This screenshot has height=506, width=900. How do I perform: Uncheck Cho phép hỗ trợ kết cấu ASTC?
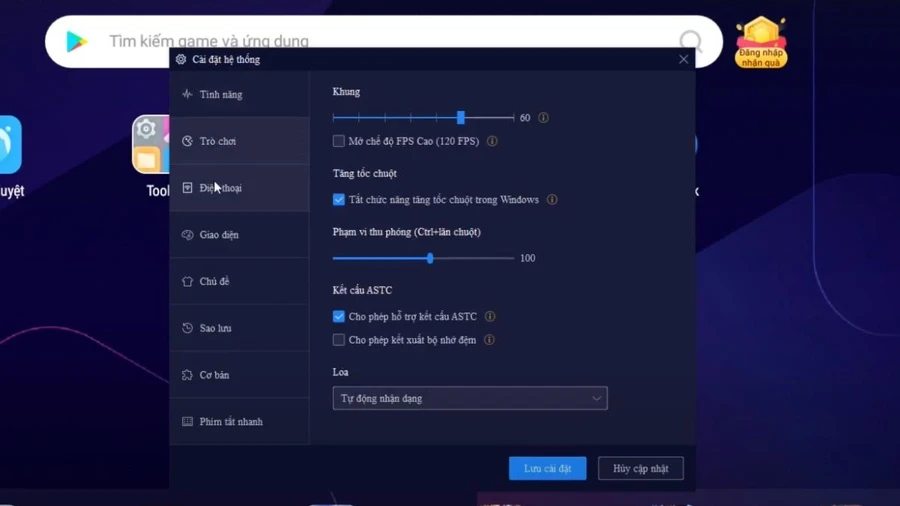point(339,317)
